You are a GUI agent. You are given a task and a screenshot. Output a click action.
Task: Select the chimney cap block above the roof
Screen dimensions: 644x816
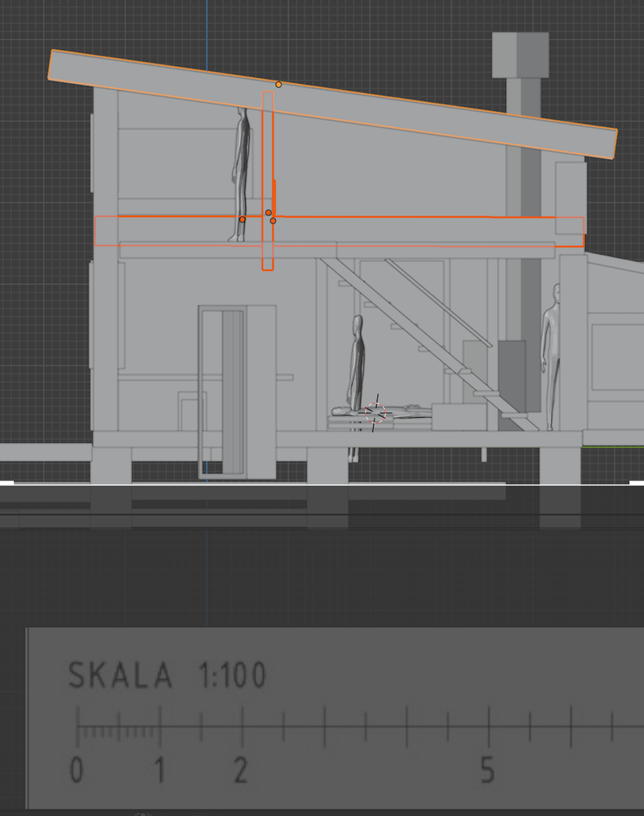[x=520, y=55]
